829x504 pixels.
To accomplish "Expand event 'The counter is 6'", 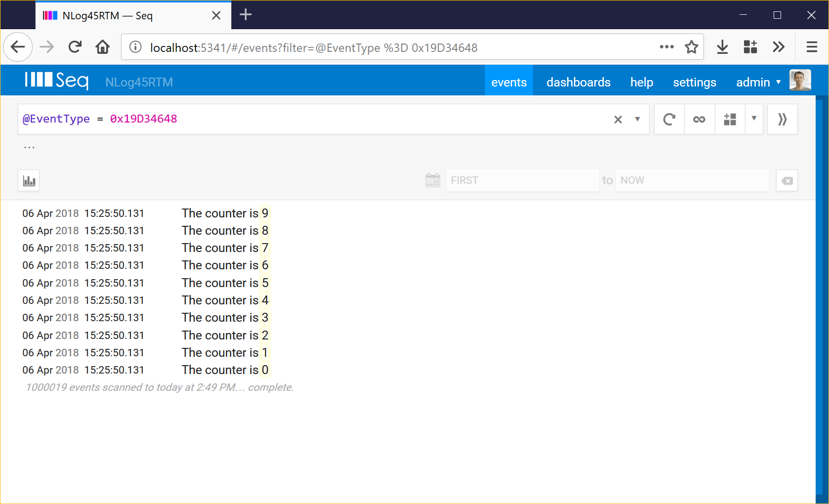I will pyautogui.click(x=225, y=265).
